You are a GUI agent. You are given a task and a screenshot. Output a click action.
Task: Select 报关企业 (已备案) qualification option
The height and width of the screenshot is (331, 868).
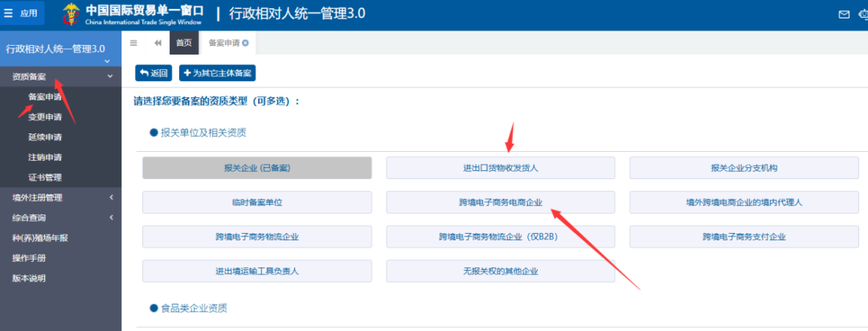click(x=257, y=168)
